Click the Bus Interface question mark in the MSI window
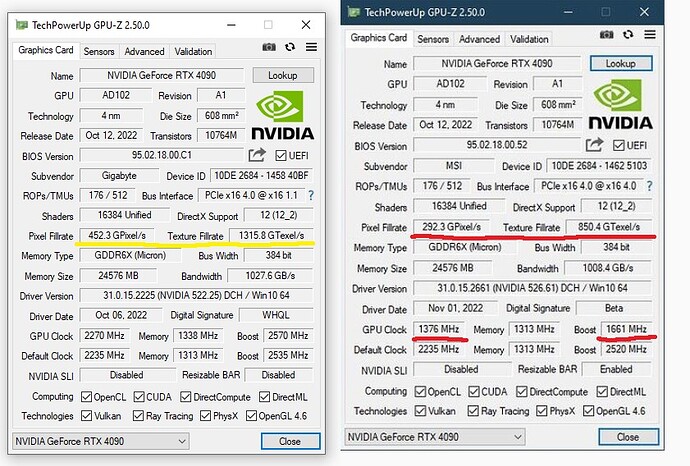Screen dimensions: 690x466 [650, 186]
